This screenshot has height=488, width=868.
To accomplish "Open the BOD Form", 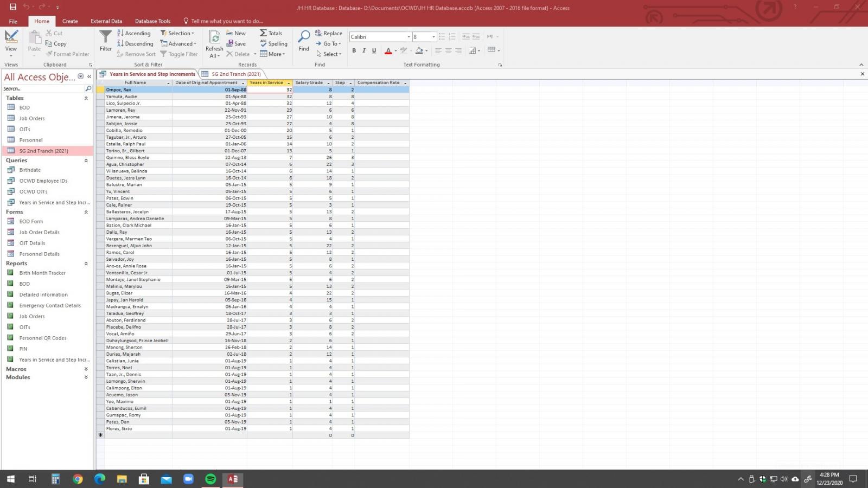I will [31, 221].
